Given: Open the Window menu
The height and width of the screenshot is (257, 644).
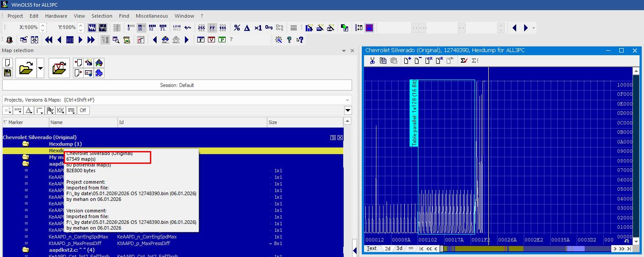Looking at the screenshot, I should [x=184, y=16].
